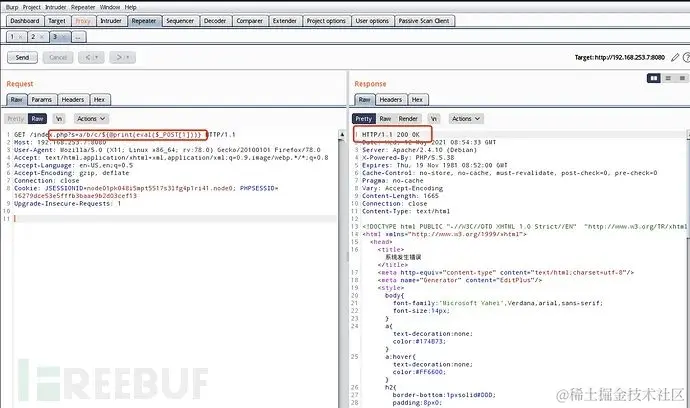Toggle \n display in Request editor
690x408 pixels.
59,119
